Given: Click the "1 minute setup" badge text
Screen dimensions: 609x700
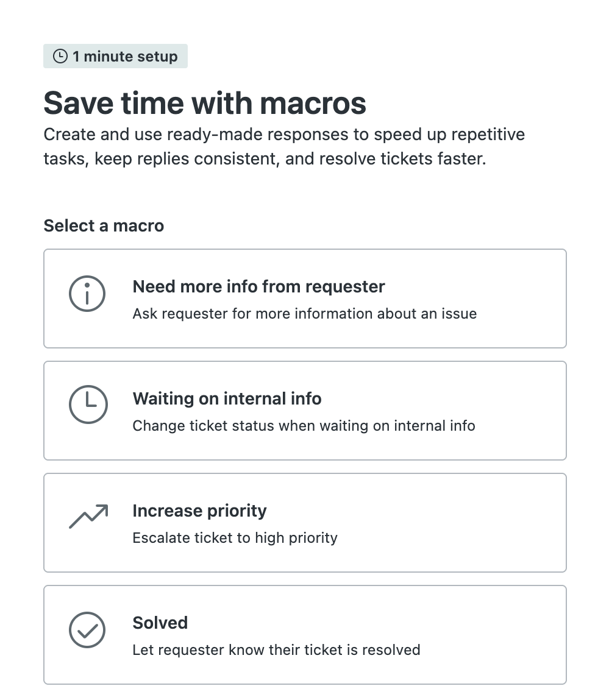Looking at the screenshot, I should tap(125, 57).
